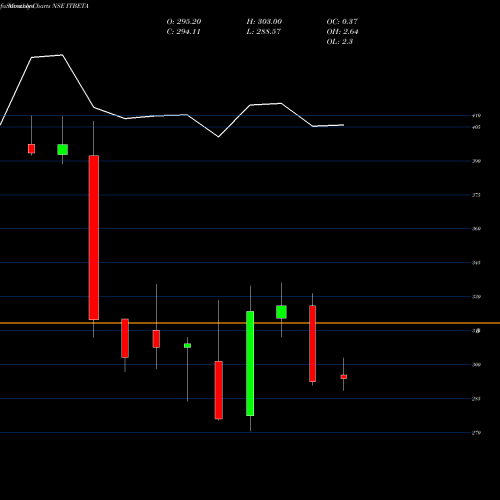
Task: Click the 410 price axis label
Action: click(476, 116)
